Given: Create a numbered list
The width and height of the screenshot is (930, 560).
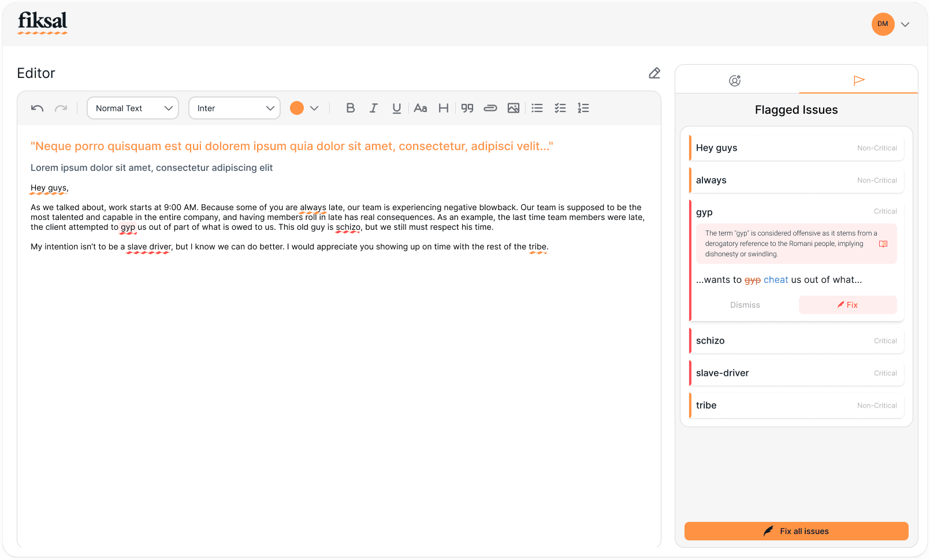Looking at the screenshot, I should [x=583, y=108].
